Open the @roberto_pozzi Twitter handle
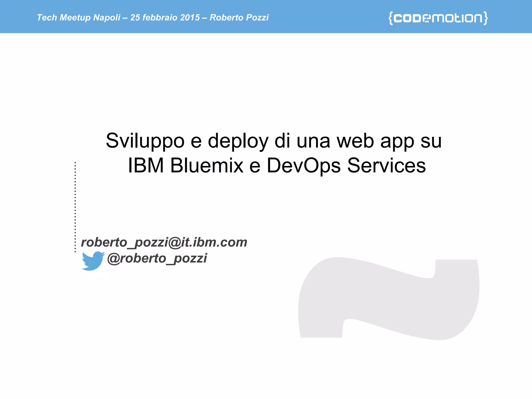532x399 pixels. pos(157,258)
